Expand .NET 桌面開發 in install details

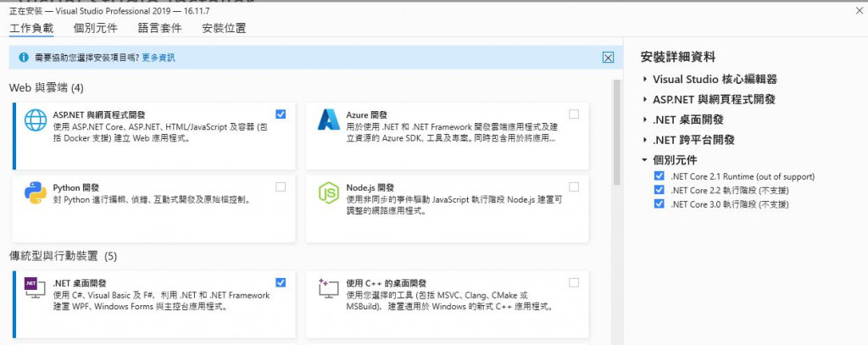click(645, 120)
